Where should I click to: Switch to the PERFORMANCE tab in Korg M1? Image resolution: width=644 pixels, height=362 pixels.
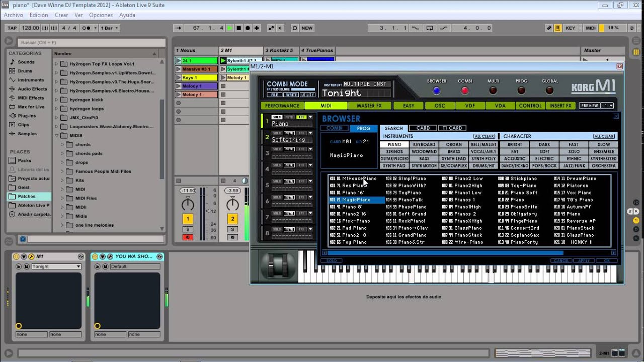click(282, 106)
